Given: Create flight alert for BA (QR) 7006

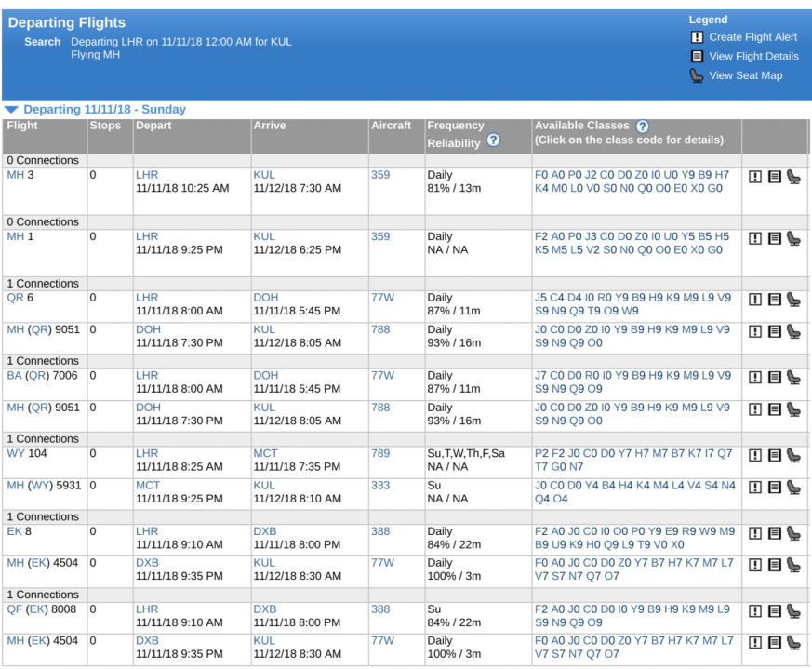Looking at the screenshot, I should pos(755,377).
